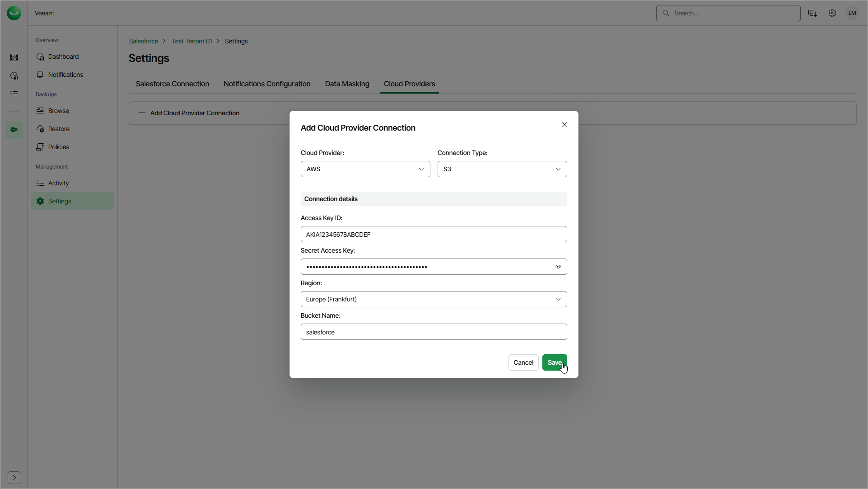Click the Settings gear icon in sidebar
This screenshot has width=868, height=489.
40,201
